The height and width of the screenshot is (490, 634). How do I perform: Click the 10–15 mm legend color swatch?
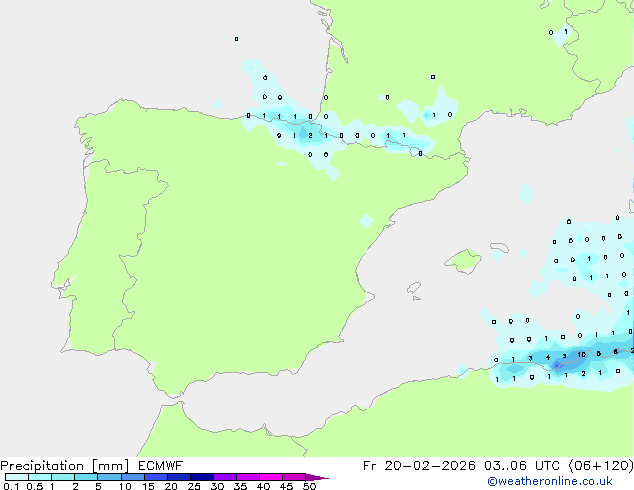click(133, 477)
